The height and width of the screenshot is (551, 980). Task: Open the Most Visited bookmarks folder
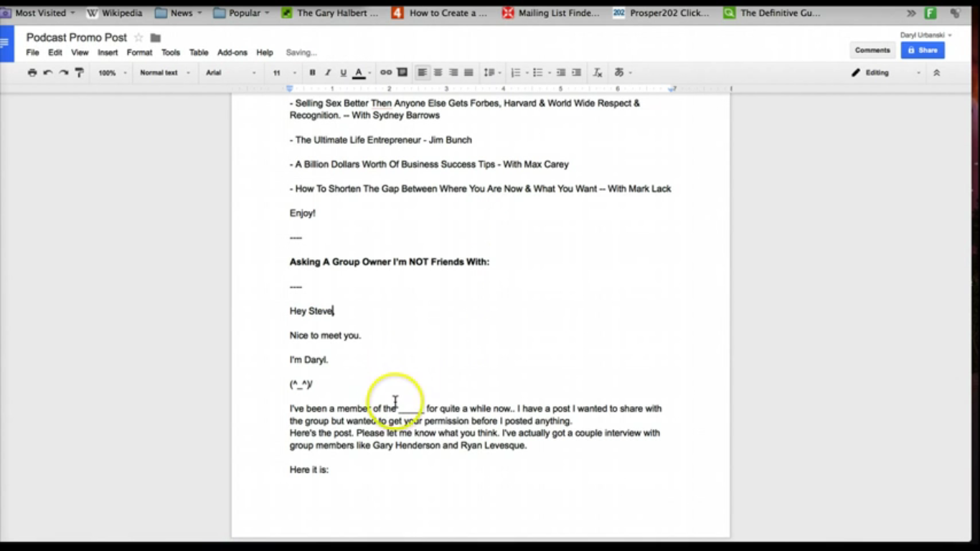click(x=38, y=13)
